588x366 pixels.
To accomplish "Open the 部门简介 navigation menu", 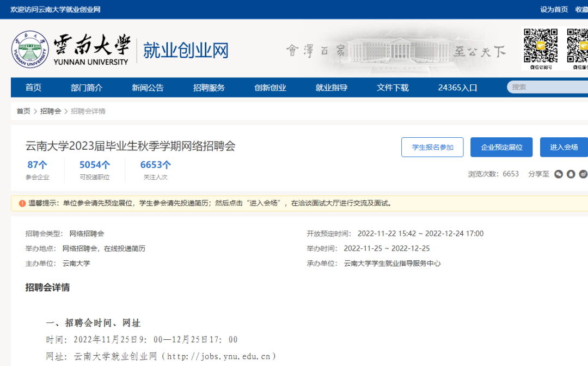I will [x=87, y=87].
